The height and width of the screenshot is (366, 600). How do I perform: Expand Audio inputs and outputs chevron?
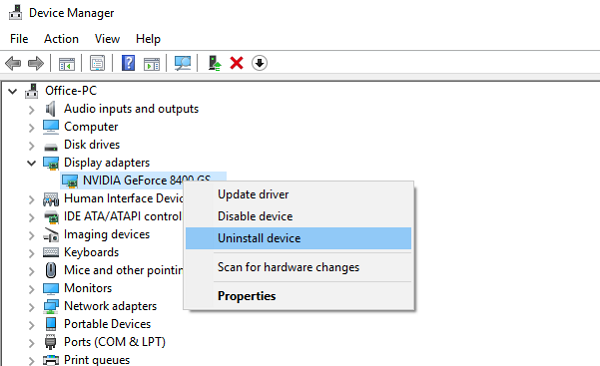(x=31, y=110)
